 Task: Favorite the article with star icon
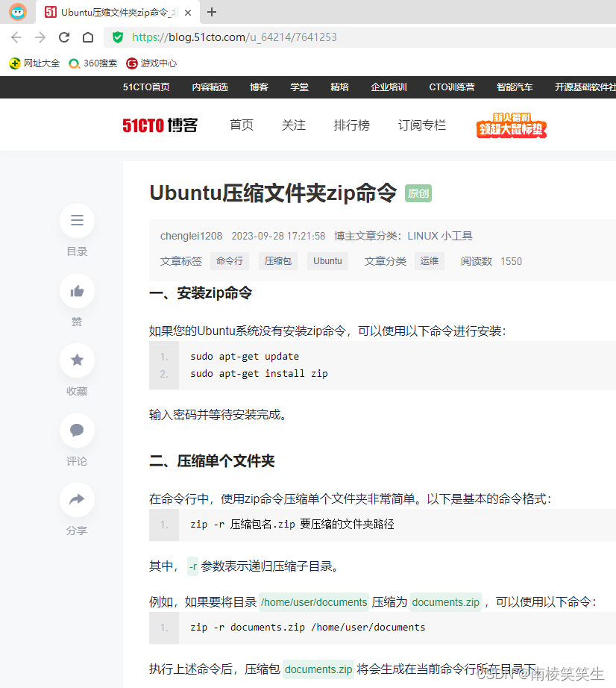(77, 360)
